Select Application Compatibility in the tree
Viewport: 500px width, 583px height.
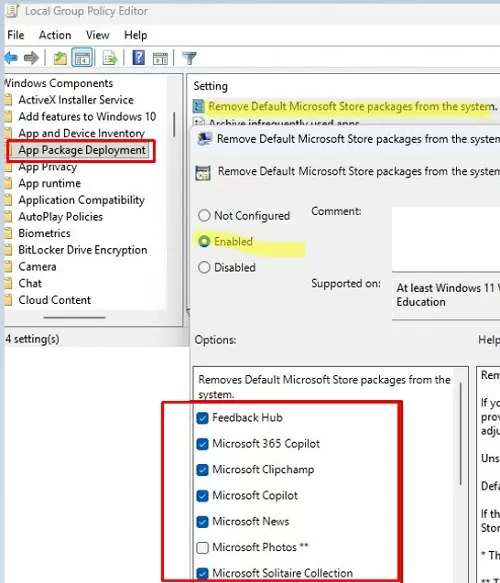pos(81,200)
